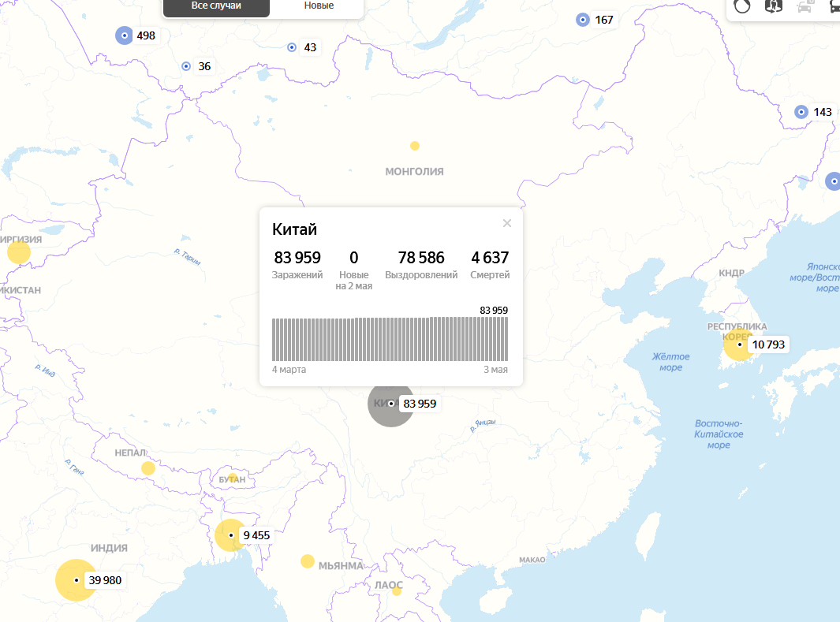Switch to the "Все случаи" tab
The image size is (840, 622).
[216, 7]
